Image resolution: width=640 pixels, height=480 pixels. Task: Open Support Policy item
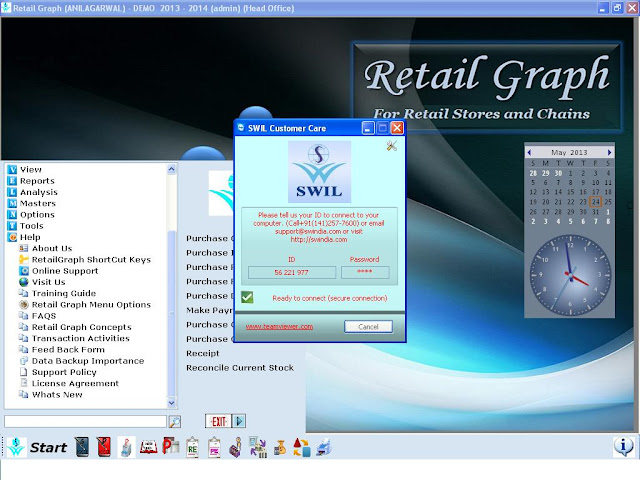[64, 372]
